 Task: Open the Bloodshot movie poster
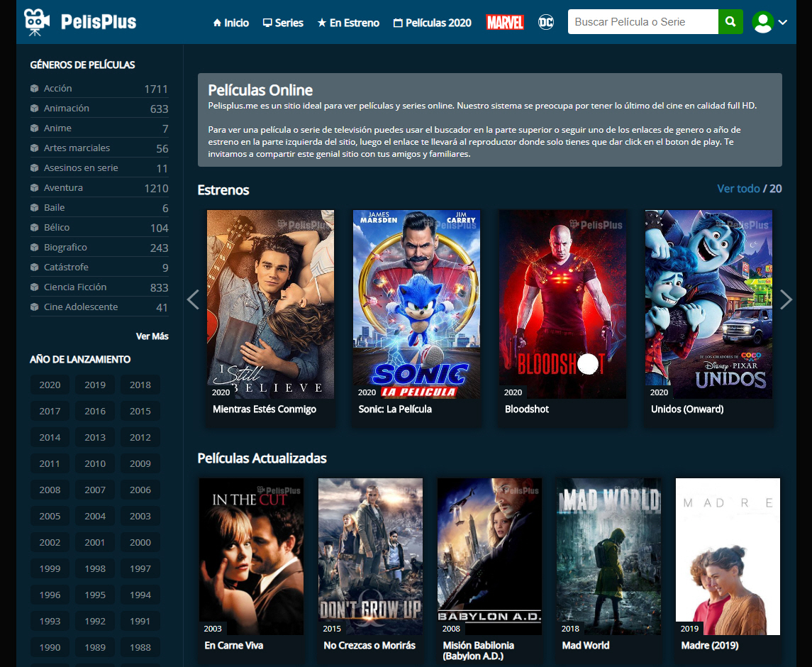(562, 304)
